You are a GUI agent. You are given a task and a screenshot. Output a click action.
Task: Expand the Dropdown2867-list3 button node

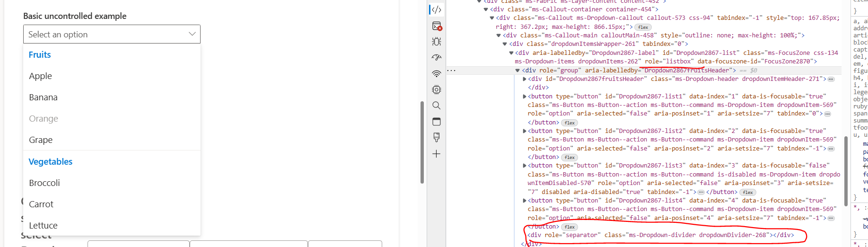click(x=524, y=166)
